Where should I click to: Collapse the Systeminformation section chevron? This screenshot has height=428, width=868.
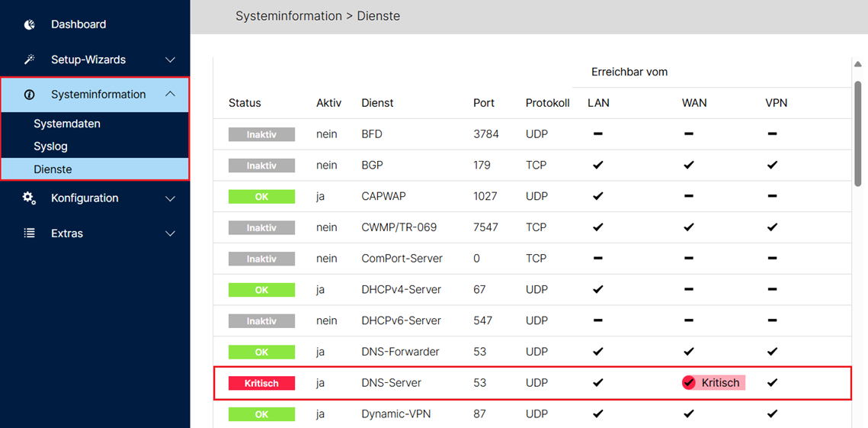pyautogui.click(x=171, y=94)
